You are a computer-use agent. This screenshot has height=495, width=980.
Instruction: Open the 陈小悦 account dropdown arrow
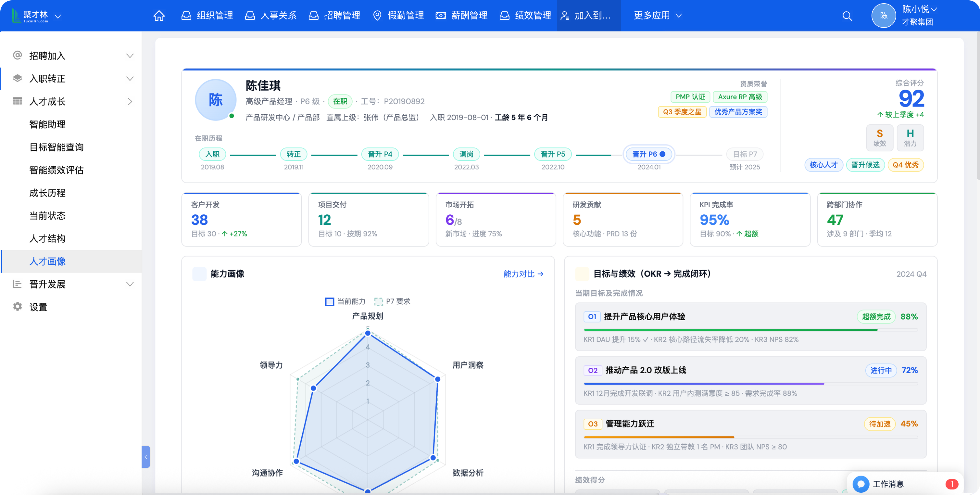point(934,9)
